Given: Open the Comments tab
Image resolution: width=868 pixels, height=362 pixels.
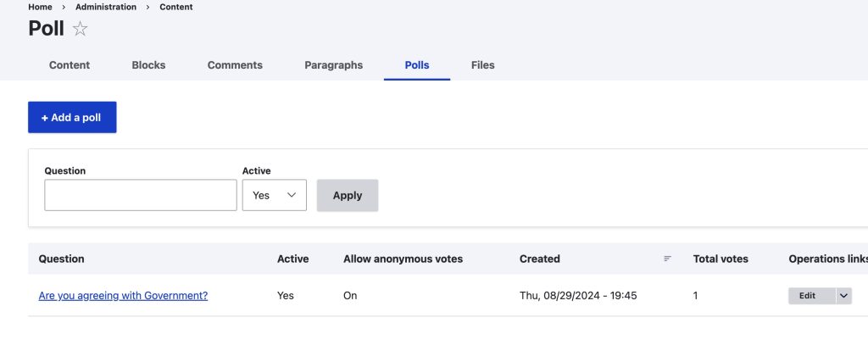Looking at the screenshot, I should coord(235,65).
